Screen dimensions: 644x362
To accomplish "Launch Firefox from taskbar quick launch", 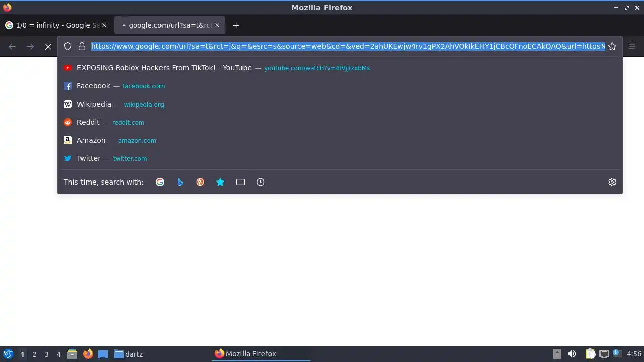I will [88, 354].
